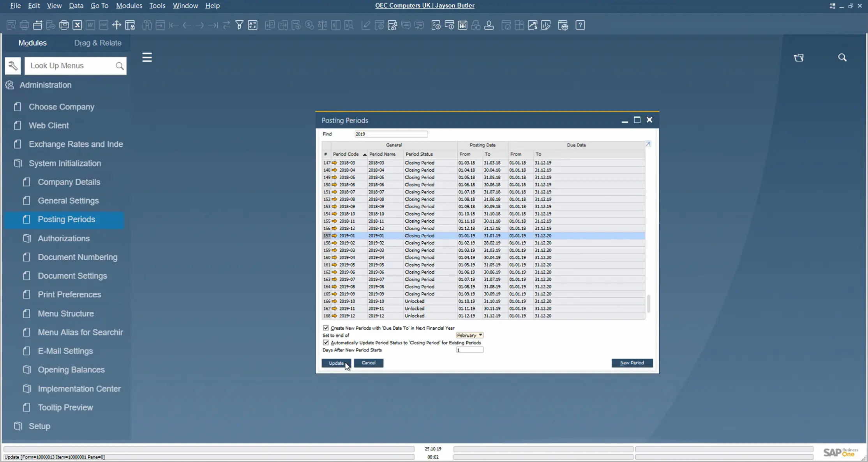Click the Export to Excel toolbar icon
Image resolution: width=868 pixels, height=462 pixels.
coord(77,25)
